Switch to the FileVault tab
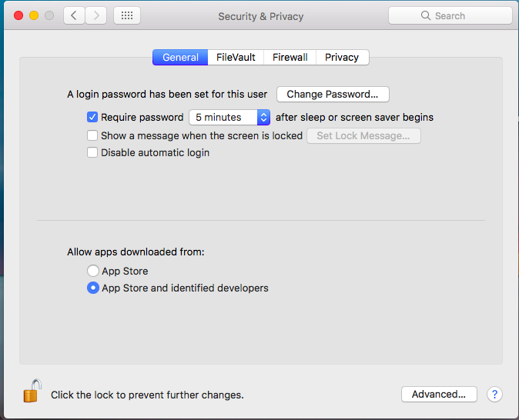This screenshot has width=519, height=420. click(x=236, y=58)
